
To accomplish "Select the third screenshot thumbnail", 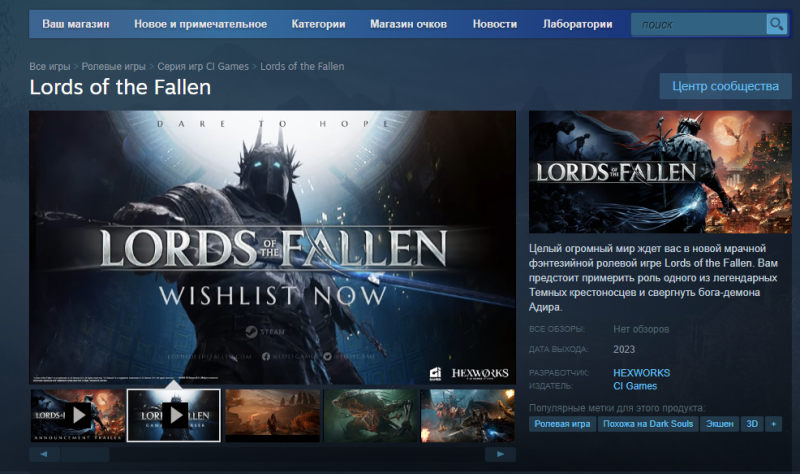I will (272, 415).
